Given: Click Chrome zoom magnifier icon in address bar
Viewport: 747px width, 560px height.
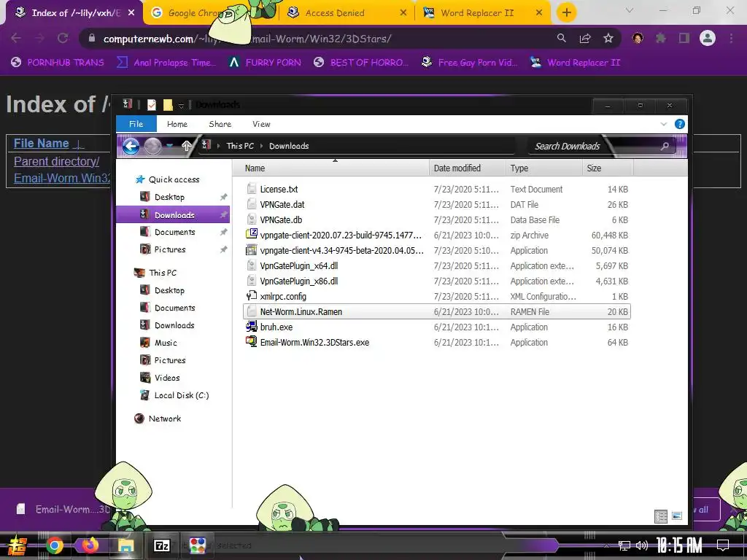Looking at the screenshot, I should tap(562, 38).
